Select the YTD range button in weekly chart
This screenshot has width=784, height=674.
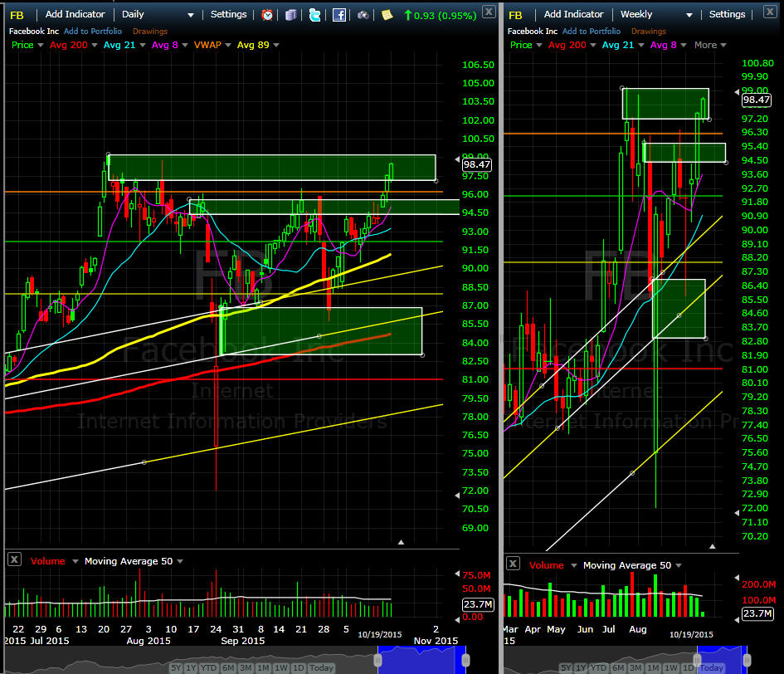click(598, 667)
